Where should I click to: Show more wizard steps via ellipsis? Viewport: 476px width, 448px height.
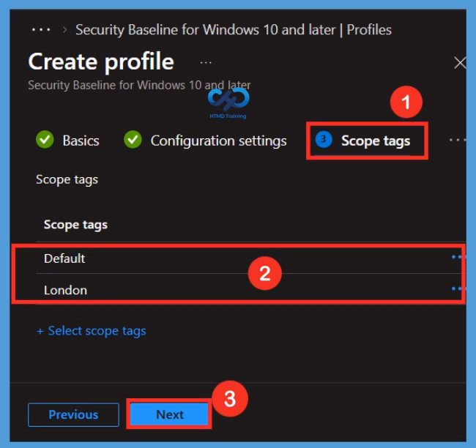[458, 140]
